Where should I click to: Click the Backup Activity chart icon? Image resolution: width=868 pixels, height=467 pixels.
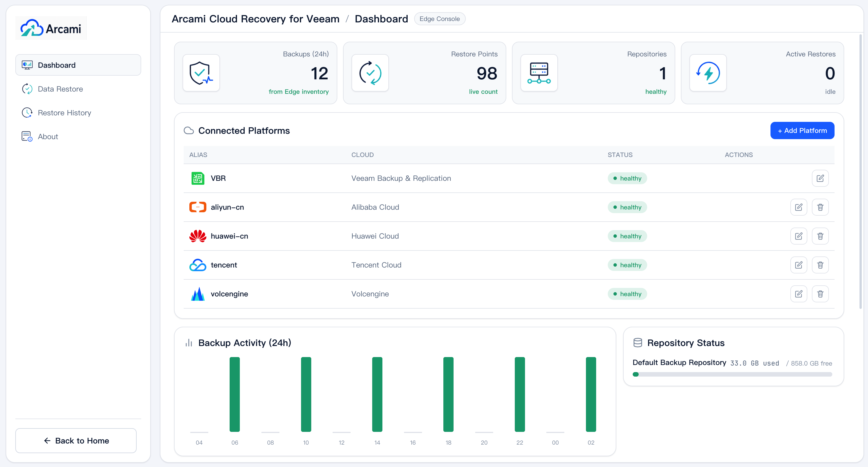click(189, 343)
